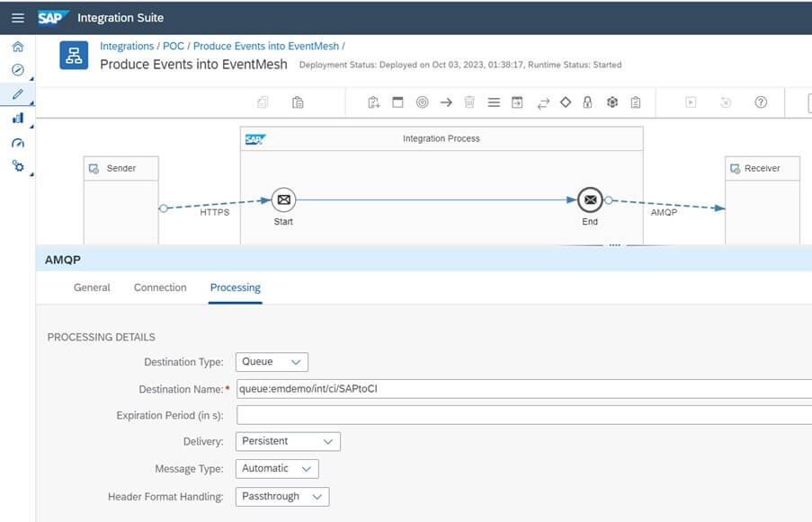Open the gauge icon in sidebar

click(x=18, y=143)
